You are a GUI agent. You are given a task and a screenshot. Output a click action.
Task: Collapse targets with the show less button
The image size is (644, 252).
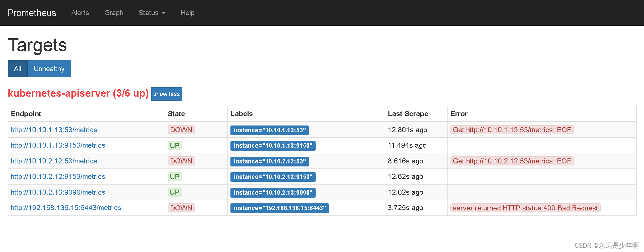click(167, 94)
